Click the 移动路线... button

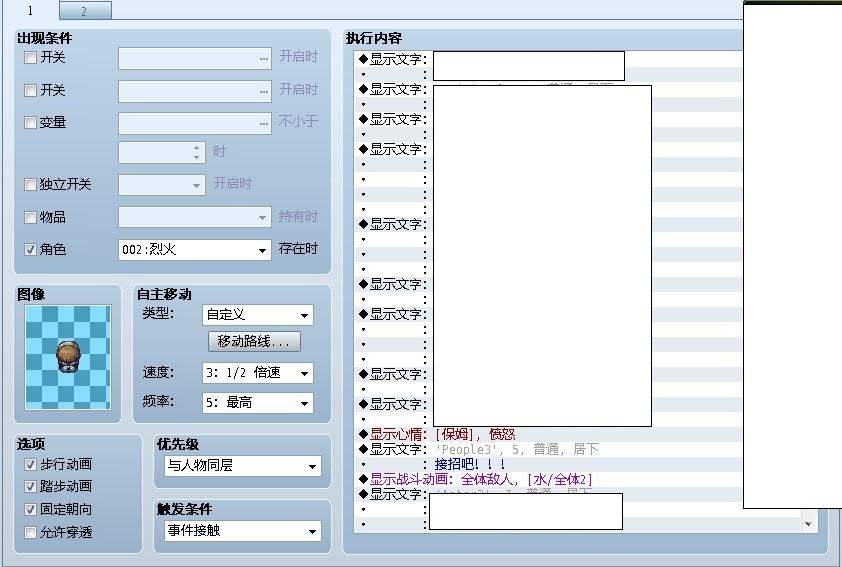[x=254, y=341]
